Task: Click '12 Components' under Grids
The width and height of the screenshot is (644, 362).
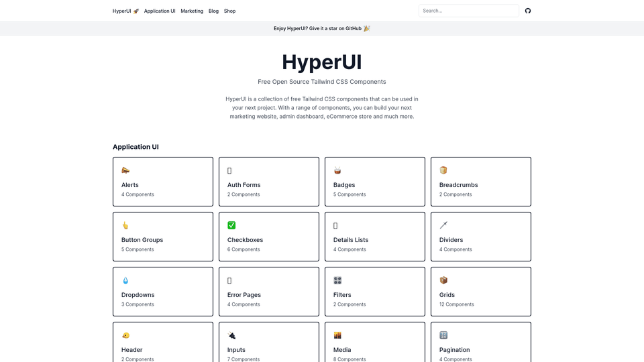Action: pyautogui.click(x=456, y=304)
